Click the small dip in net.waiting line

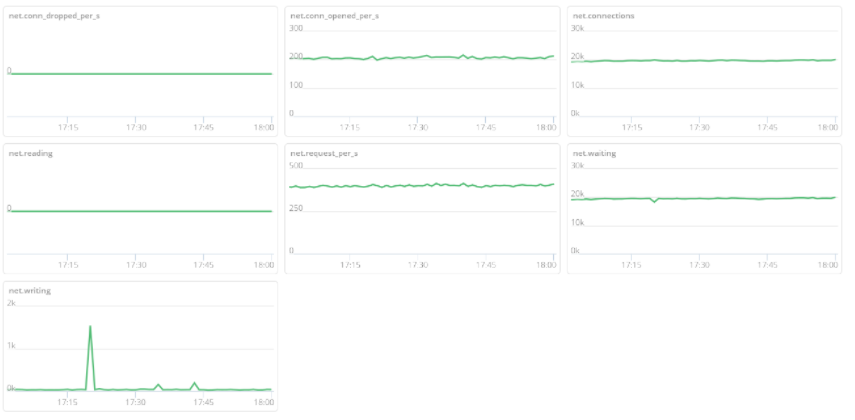point(655,201)
